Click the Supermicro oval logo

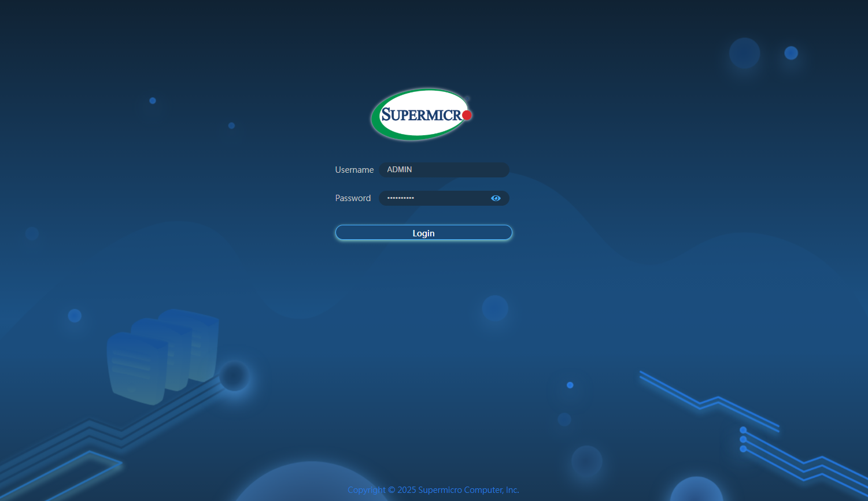pos(420,114)
